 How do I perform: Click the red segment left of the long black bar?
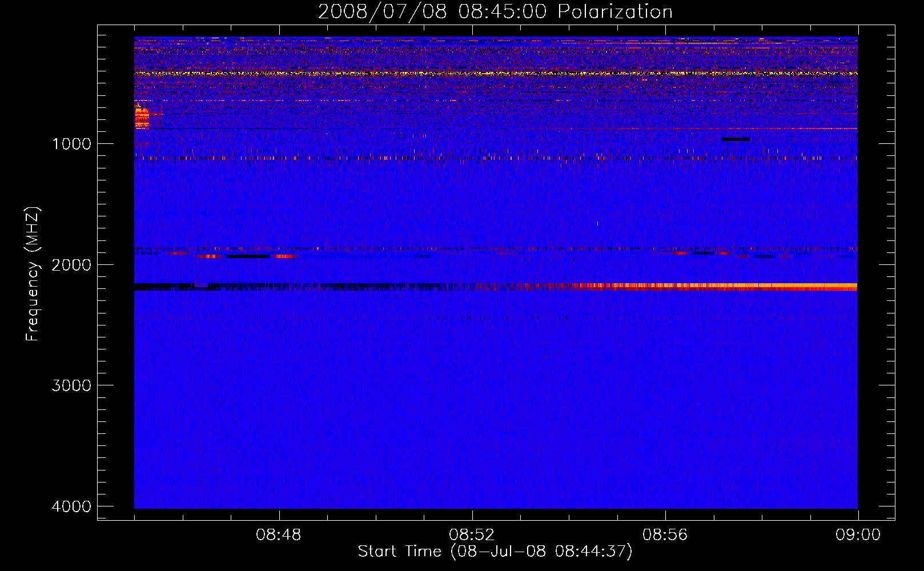pos(210,256)
